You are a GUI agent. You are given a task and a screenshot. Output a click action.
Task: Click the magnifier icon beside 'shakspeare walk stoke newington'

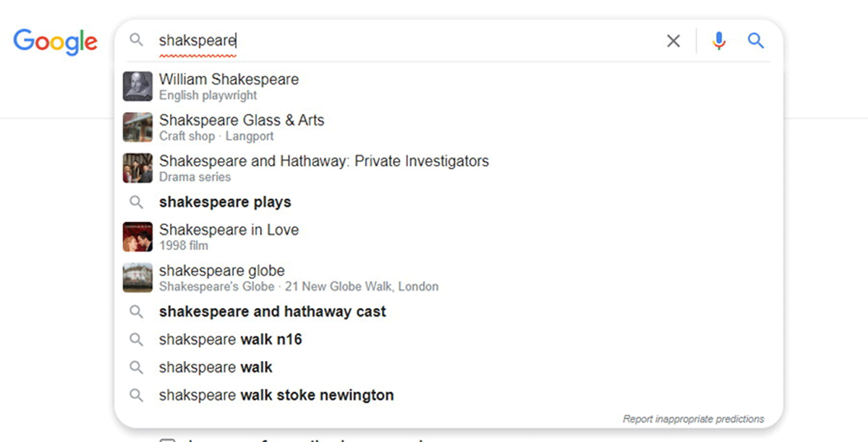tap(136, 395)
